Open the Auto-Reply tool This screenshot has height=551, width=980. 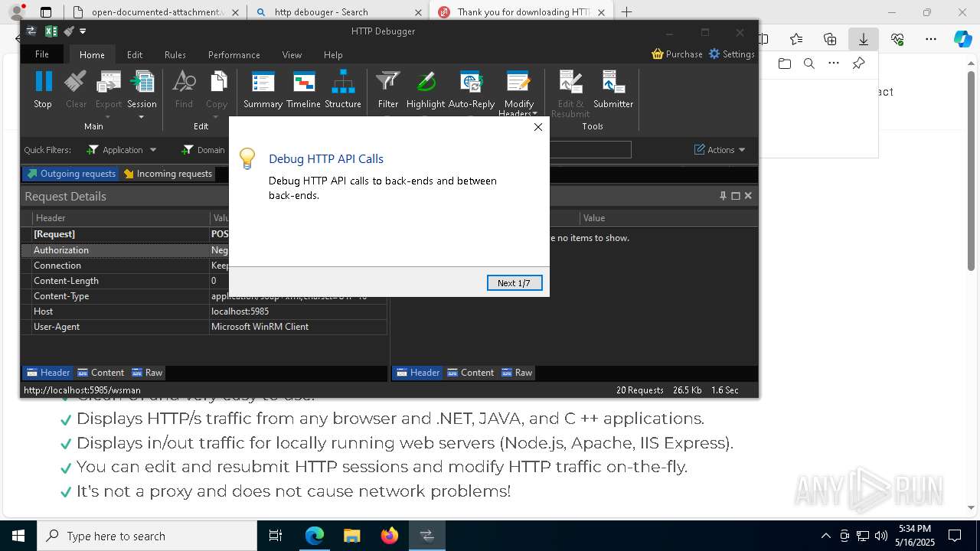pos(472,89)
